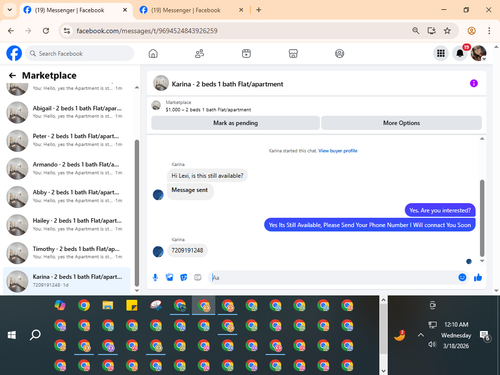Switch to the first Messenger browser tab
This screenshot has width=500, height=375.
coord(70,10)
